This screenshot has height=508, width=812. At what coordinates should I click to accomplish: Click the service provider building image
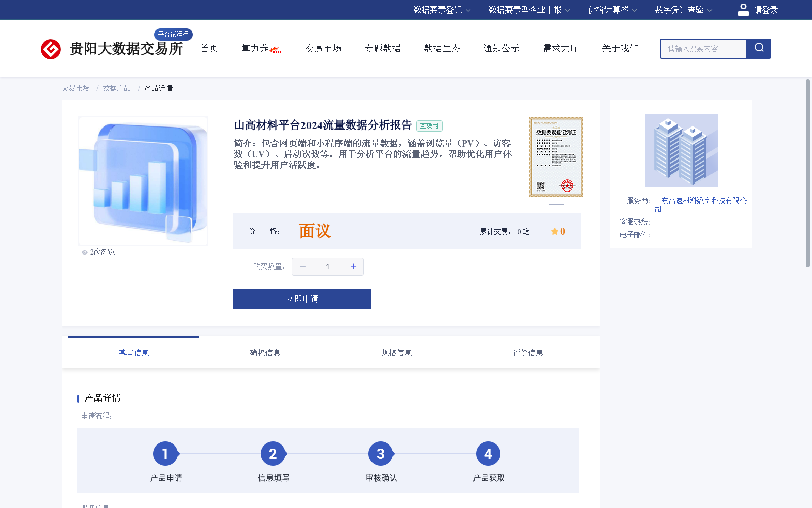click(681, 151)
